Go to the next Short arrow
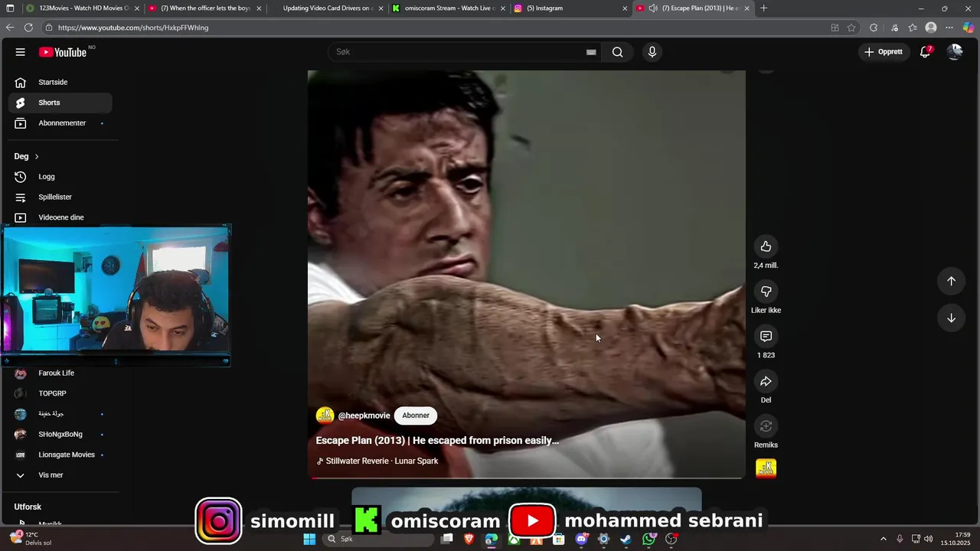Viewport: 980px width, 551px height. click(951, 318)
